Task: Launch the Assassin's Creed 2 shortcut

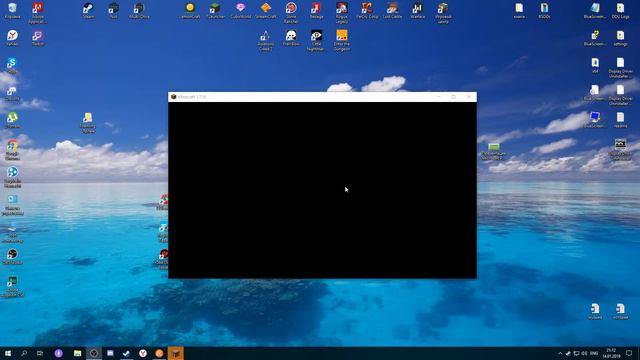Action: [266, 40]
